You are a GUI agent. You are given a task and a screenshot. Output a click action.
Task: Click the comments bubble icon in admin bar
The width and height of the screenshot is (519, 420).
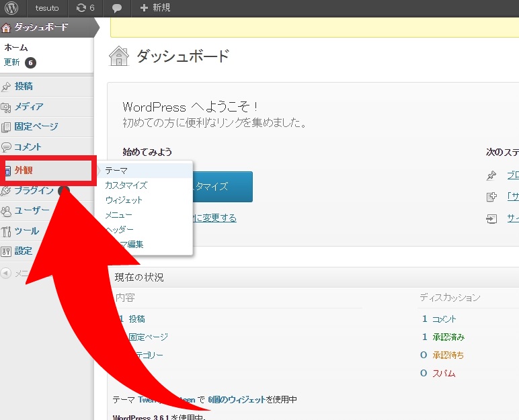coord(117,8)
